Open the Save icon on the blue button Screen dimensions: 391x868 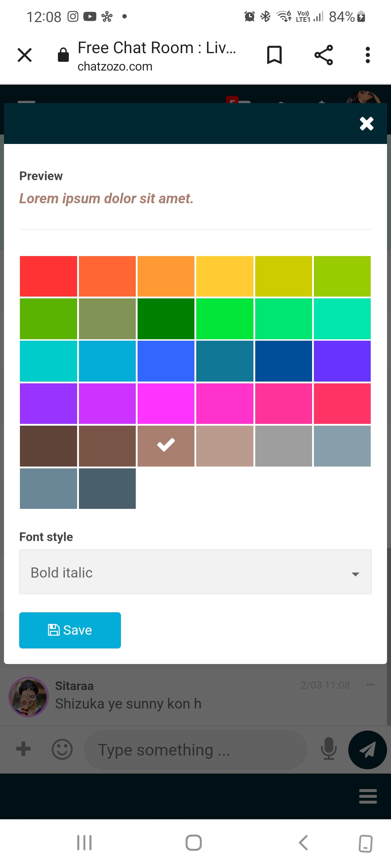[54, 630]
